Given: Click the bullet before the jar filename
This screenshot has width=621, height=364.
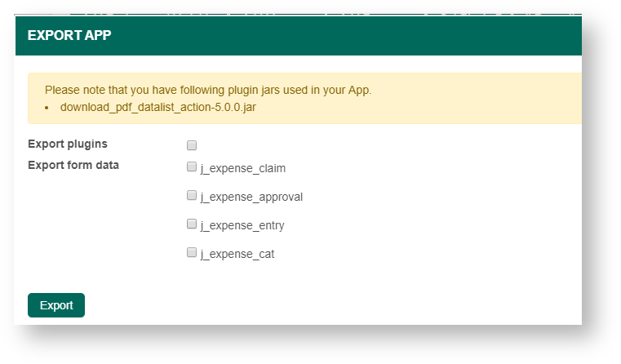Looking at the screenshot, I should pyautogui.click(x=47, y=108).
